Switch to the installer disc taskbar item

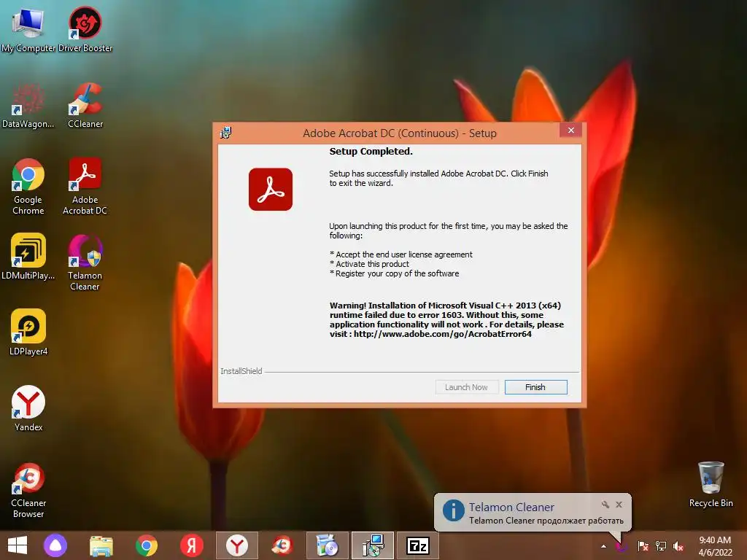click(x=328, y=545)
